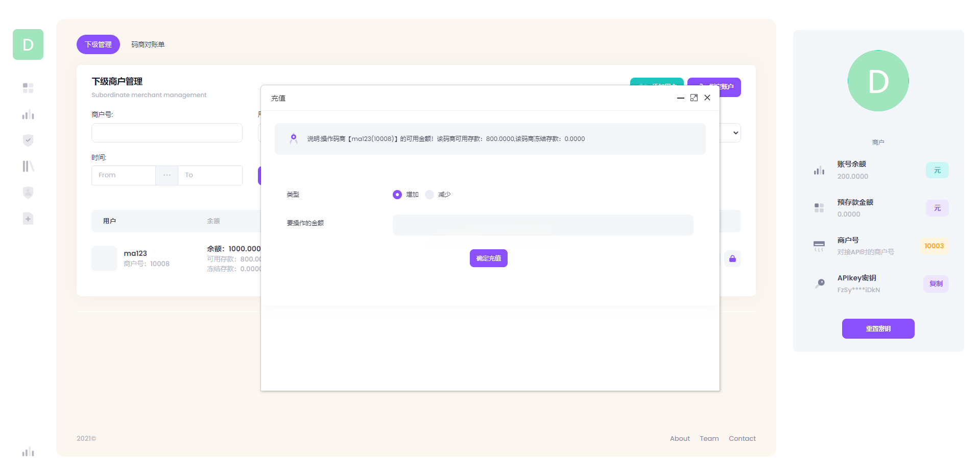Click the APIkey key icon in right panel
This screenshot has width=980, height=474.
[820, 283]
